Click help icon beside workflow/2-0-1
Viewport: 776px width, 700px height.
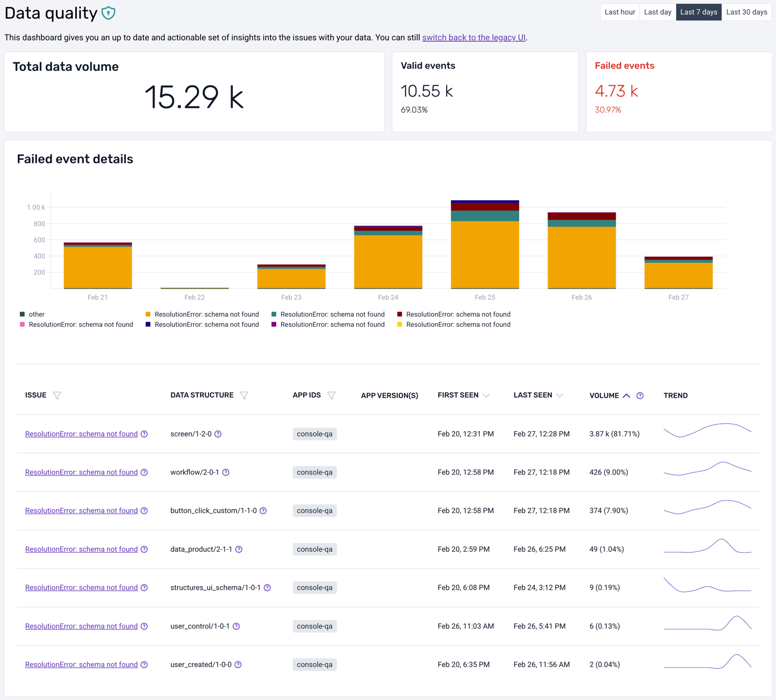[226, 472]
